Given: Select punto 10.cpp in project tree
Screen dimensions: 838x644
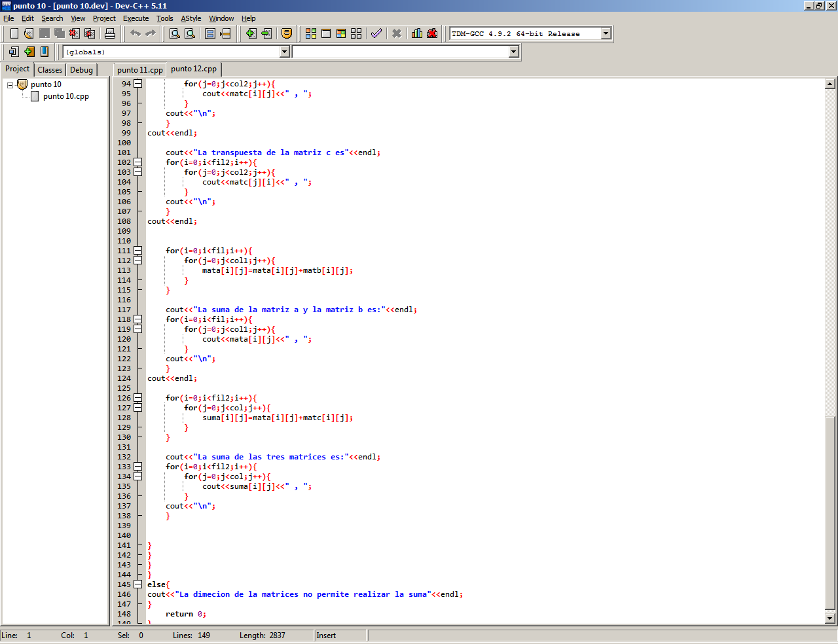Looking at the screenshot, I should pyautogui.click(x=65, y=96).
